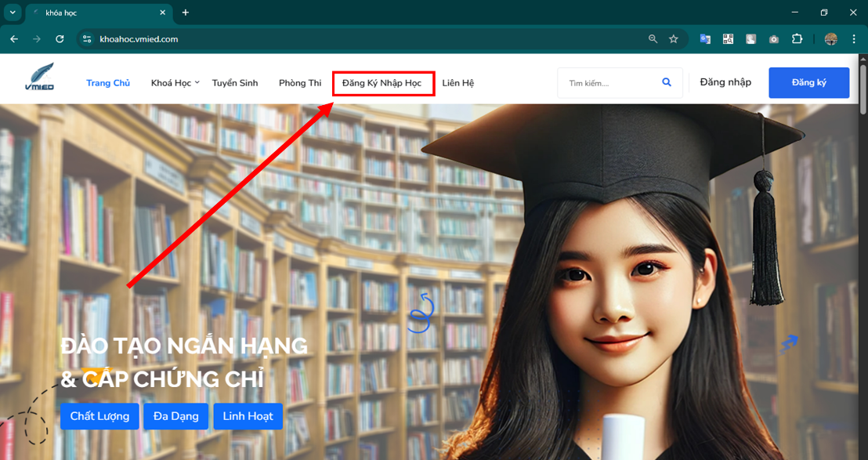
Task: Bookmark this page with star icon
Action: pyautogui.click(x=673, y=38)
